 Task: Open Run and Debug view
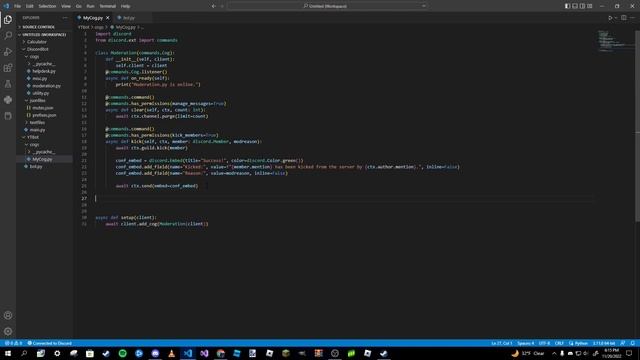point(8,52)
